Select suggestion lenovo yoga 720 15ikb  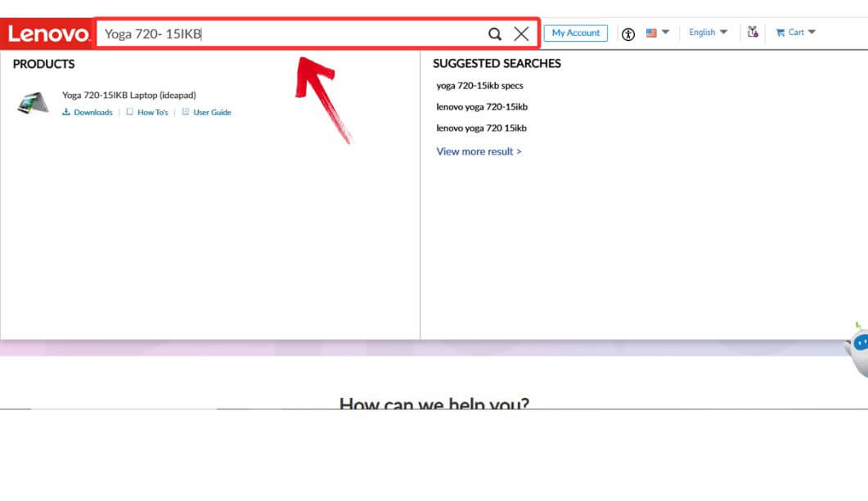481,127
